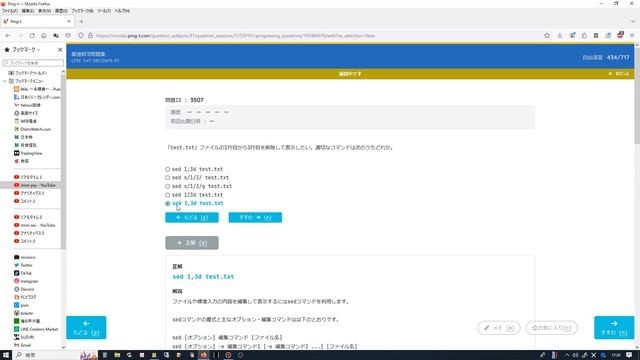Click the shield tracking protection icon

coord(81,36)
